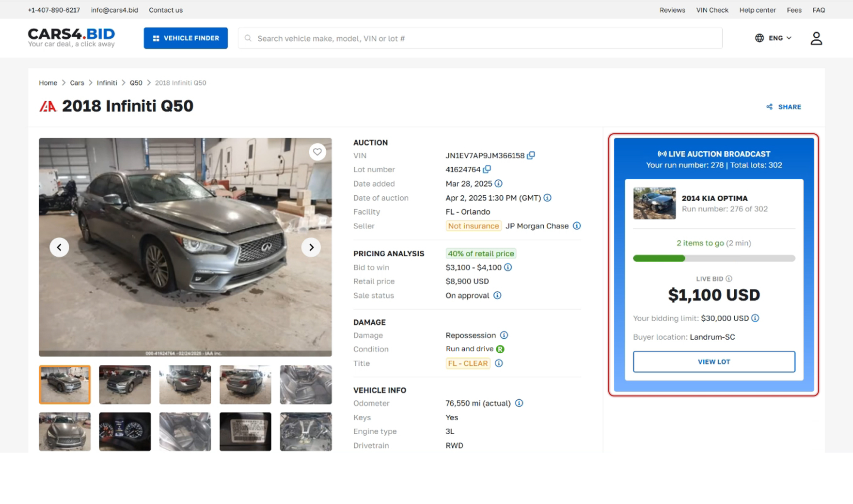This screenshot has width=853, height=504.
Task: Click the info@cars4.bid email link
Action: click(x=114, y=10)
